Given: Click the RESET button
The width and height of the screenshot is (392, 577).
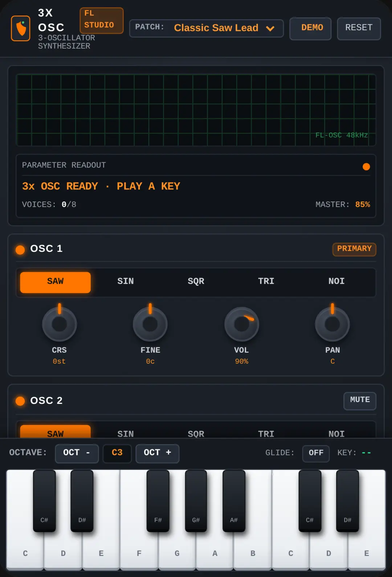Looking at the screenshot, I should (x=359, y=28).
